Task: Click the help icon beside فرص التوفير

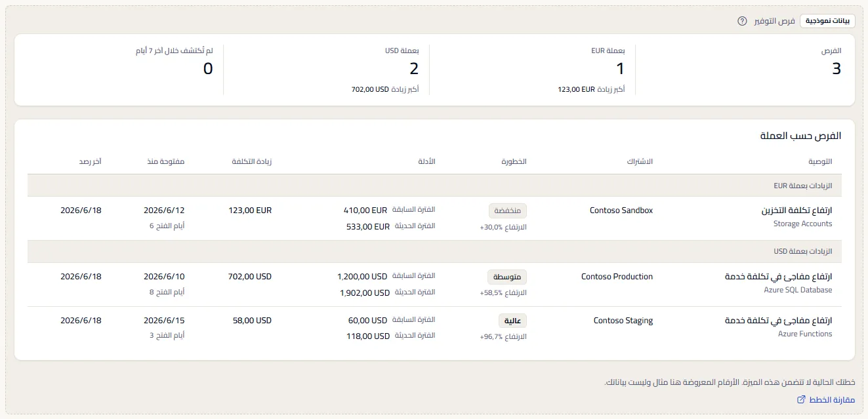Action: [x=742, y=21]
